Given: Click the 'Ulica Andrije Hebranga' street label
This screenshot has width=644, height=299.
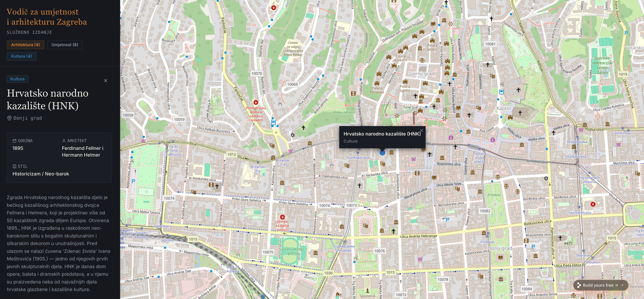Looking at the screenshot, I should tap(419, 236).
